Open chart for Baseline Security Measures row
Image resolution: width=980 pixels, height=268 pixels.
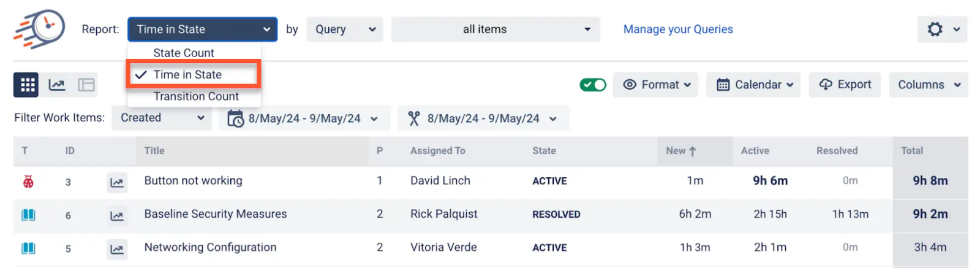click(x=116, y=215)
